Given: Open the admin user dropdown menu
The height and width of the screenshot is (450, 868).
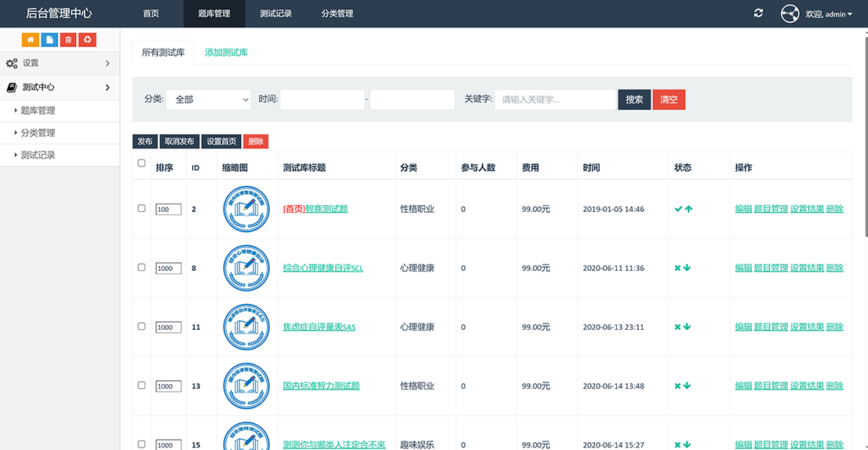Looking at the screenshot, I should click(x=829, y=14).
